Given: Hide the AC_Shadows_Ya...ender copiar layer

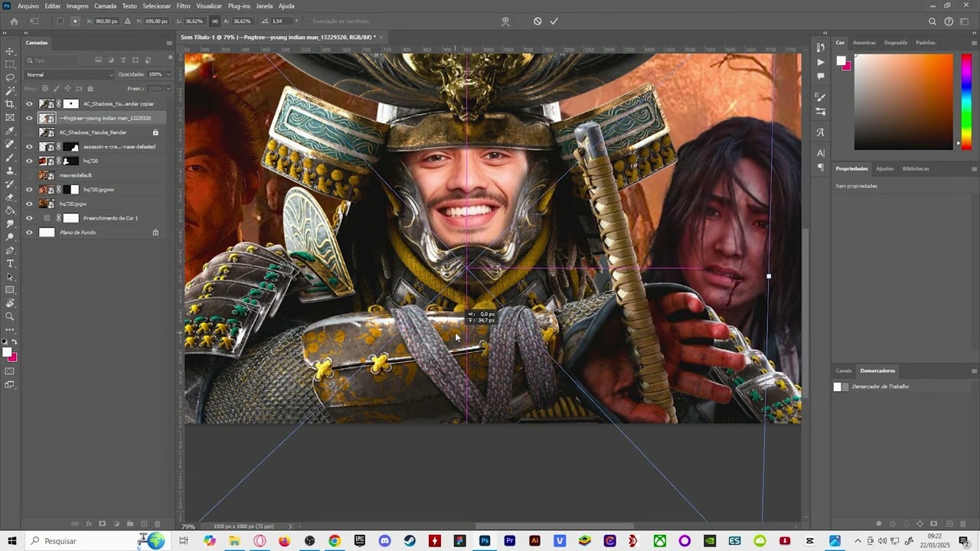Looking at the screenshot, I should (x=29, y=103).
